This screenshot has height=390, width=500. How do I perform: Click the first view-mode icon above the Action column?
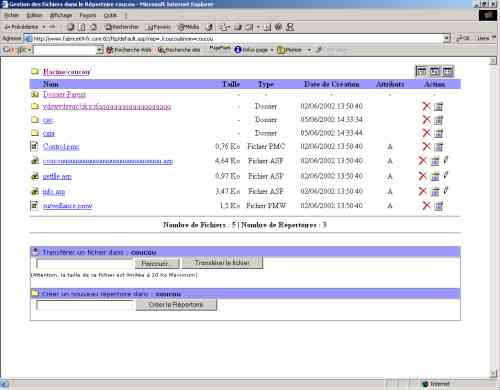(x=422, y=71)
